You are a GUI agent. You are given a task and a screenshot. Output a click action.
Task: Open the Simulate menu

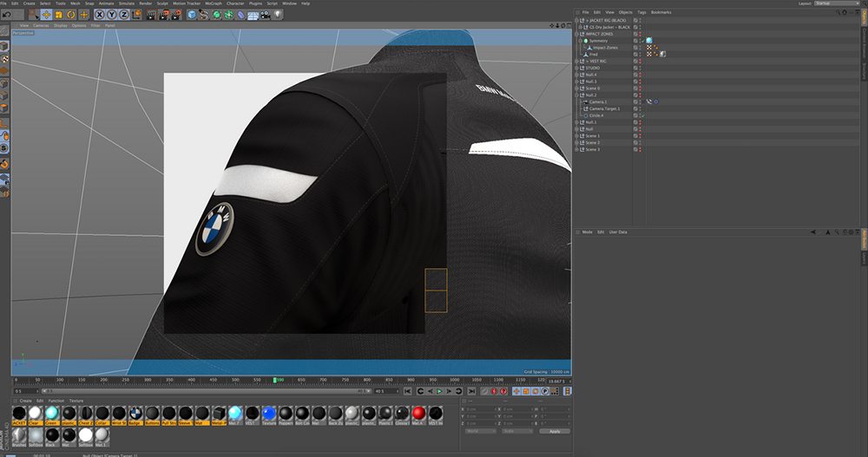tap(127, 3)
